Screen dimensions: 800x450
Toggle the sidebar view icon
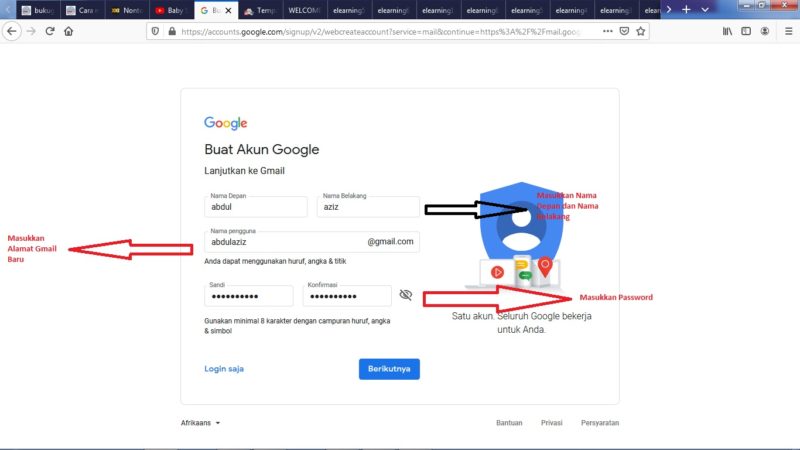746,31
